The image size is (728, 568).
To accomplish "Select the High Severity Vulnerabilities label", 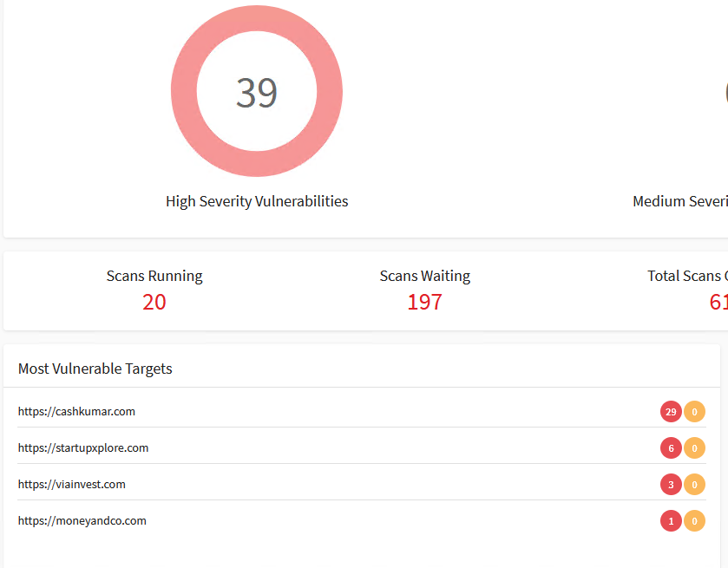I will pyautogui.click(x=257, y=201).
